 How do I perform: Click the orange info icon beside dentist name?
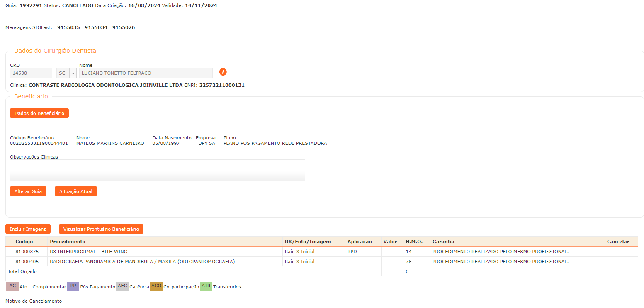tap(223, 72)
